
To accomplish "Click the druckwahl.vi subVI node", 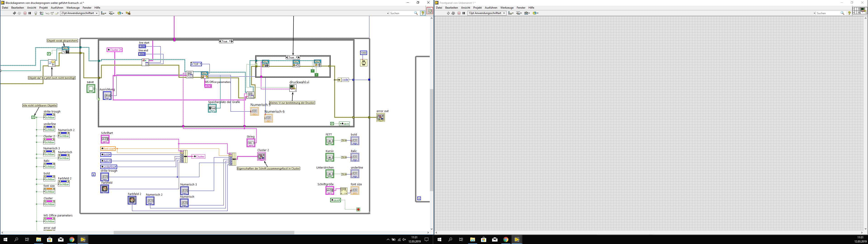I will (x=292, y=88).
